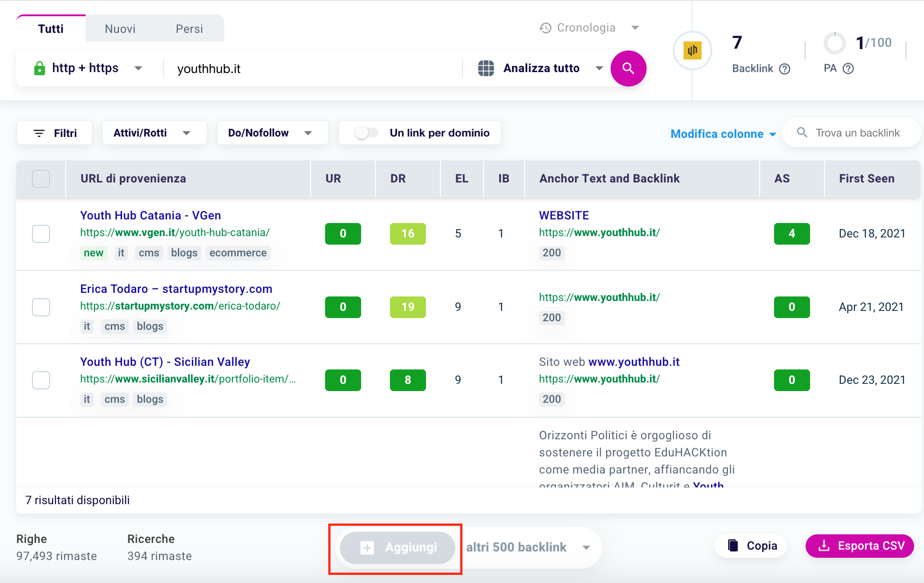This screenshot has height=583, width=924.
Task: Switch to the Persi tab
Action: (x=189, y=29)
